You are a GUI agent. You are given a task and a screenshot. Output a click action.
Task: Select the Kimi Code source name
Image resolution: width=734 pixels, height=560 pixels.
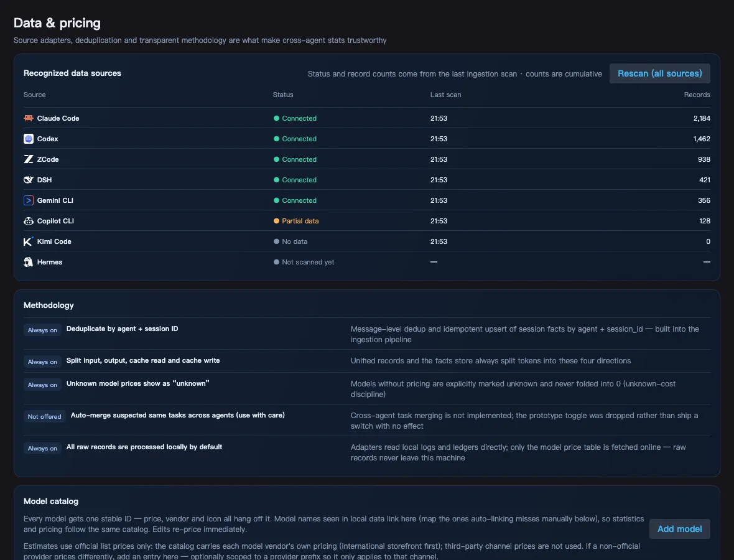point(54,241)
